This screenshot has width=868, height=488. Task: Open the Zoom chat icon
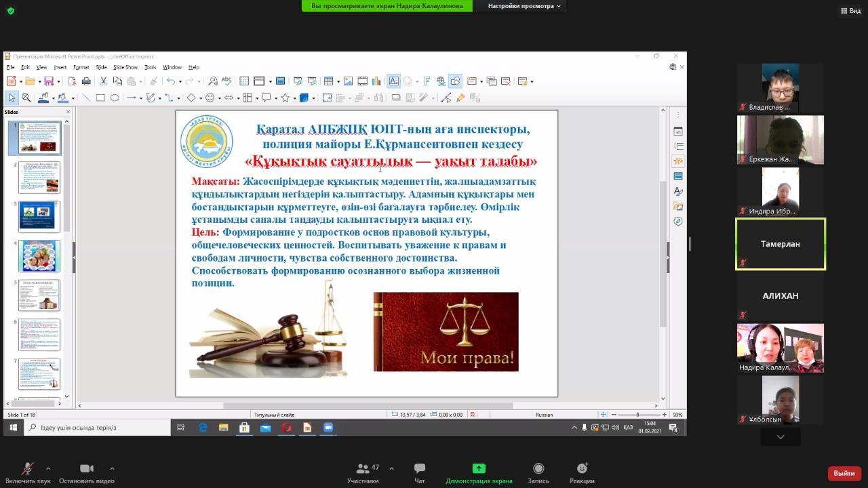click(x=419, y=472)
